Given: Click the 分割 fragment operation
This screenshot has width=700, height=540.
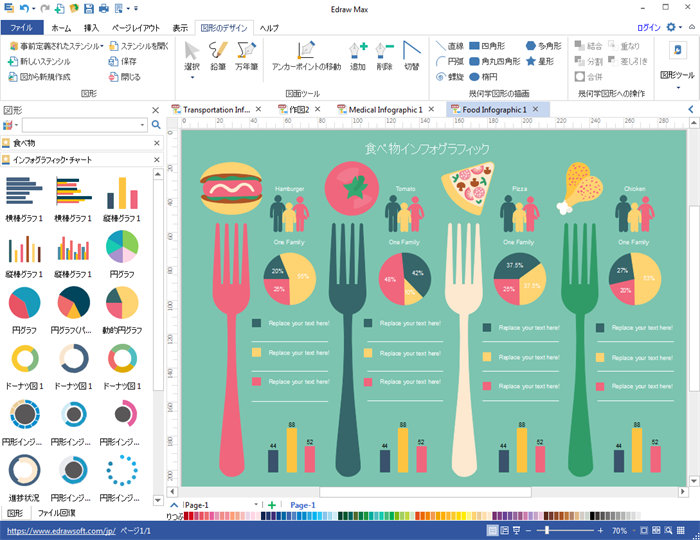Looking at the screenshot, I should coord(588,61).
